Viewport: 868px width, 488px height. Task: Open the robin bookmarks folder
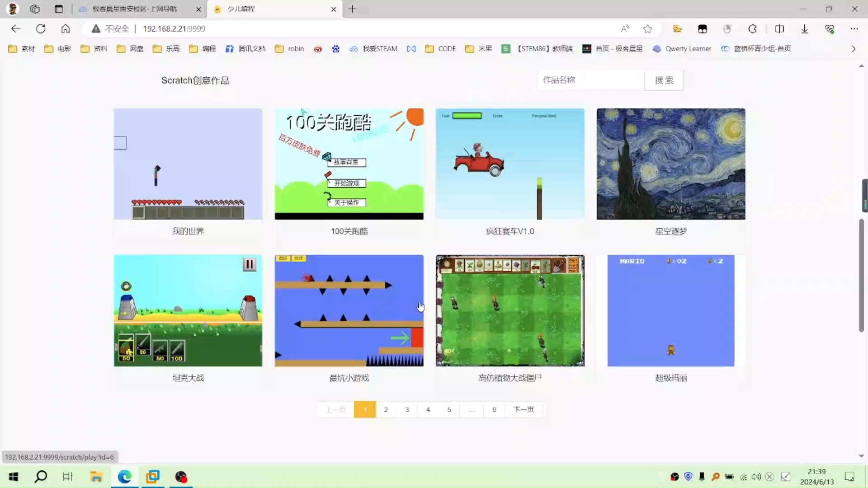tap(289, 49)
